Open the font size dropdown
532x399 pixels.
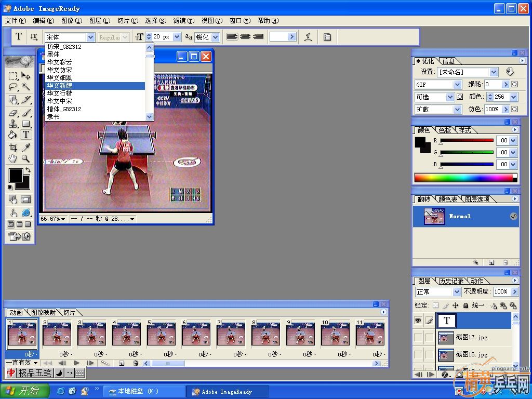(x=177, y=37)
